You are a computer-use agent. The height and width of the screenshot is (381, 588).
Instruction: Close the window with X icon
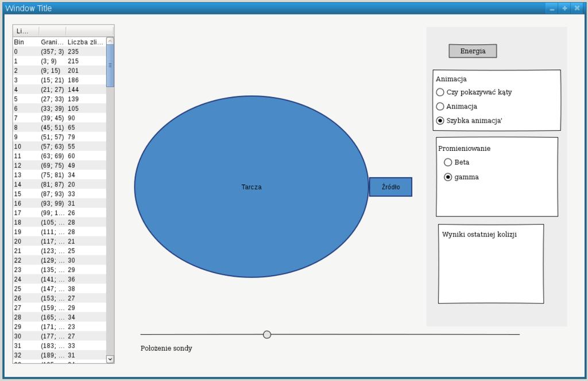pyautogui.click(x=578, y=8)
